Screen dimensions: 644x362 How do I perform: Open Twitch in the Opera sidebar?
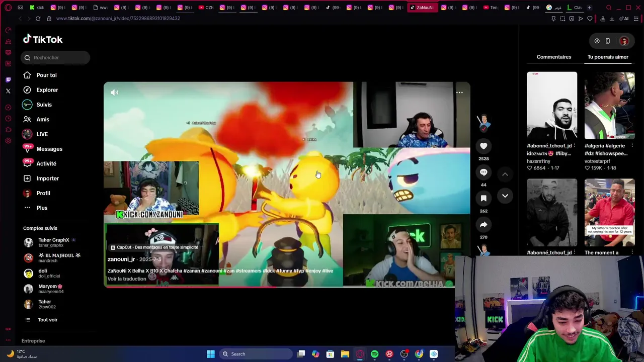click(8, 79)
